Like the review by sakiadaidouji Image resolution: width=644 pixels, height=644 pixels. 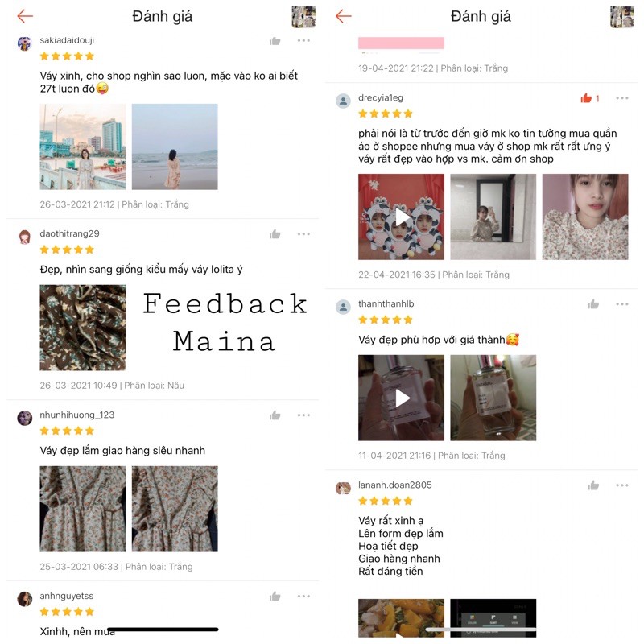coord(275,41)
